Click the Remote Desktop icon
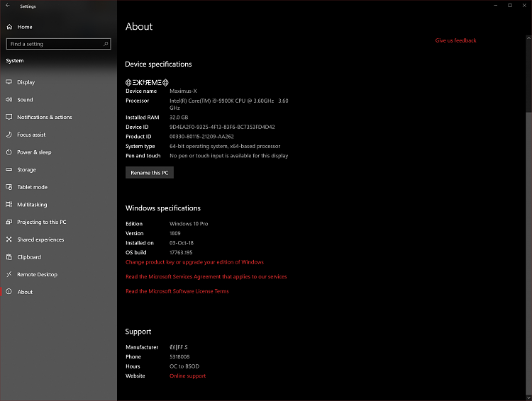This screenshot has width=532, height=401. [9, 274]
